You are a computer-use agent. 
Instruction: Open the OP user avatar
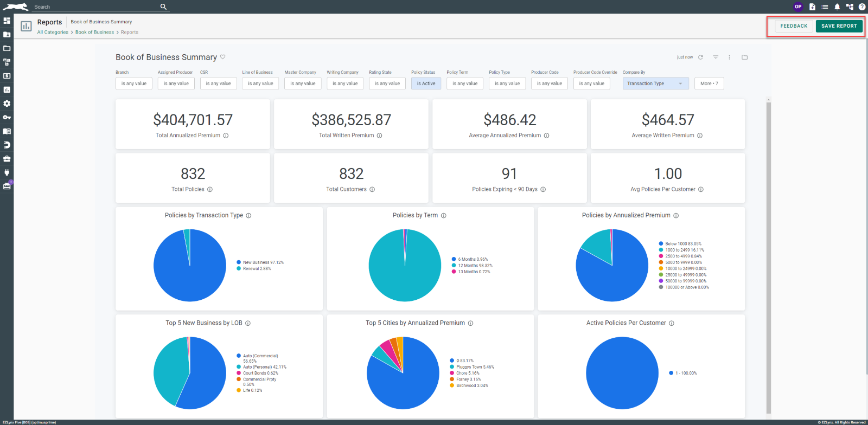[798, 7]
